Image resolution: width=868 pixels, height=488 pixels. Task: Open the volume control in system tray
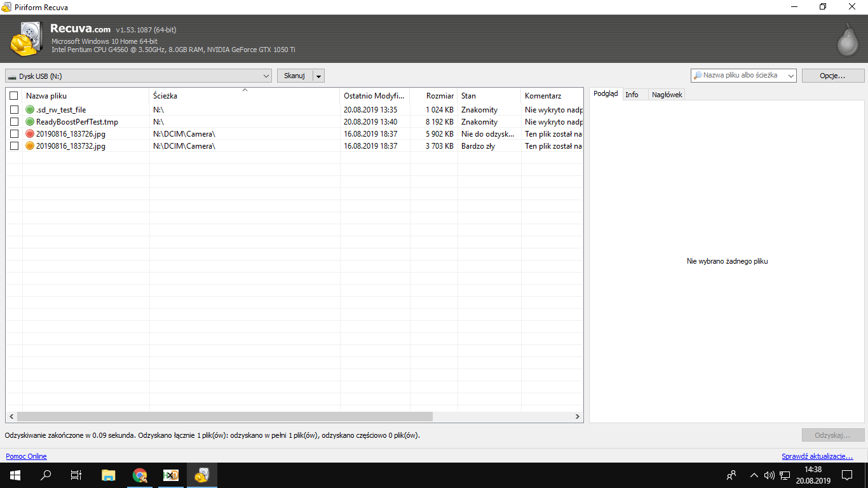click(x=770, y=475)
